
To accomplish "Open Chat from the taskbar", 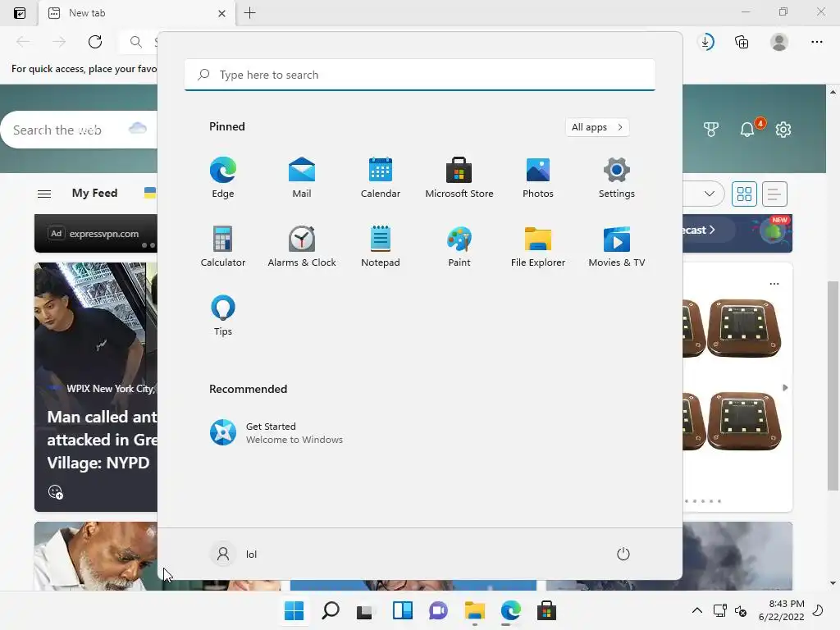I will pyautogui.click(x=438, y=610).
